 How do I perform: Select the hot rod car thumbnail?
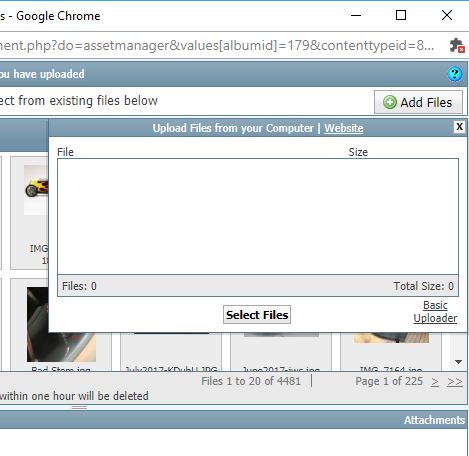pyautogui.click(x=36, y=189)
